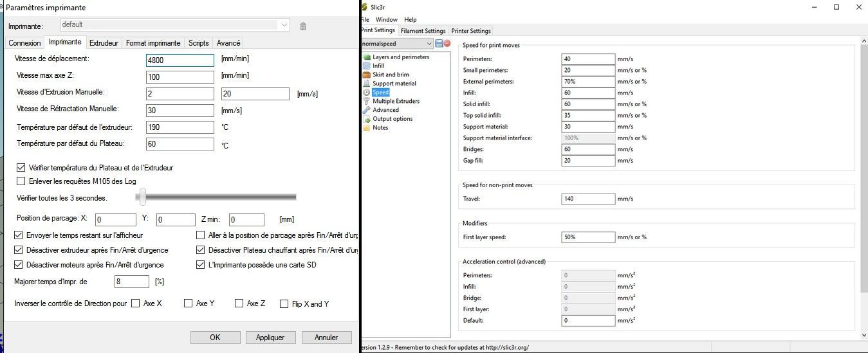The image size is (868, 353).
Task: Enable Enlever les requêtes M105 des Log
Action: click(x=21, y=181)
